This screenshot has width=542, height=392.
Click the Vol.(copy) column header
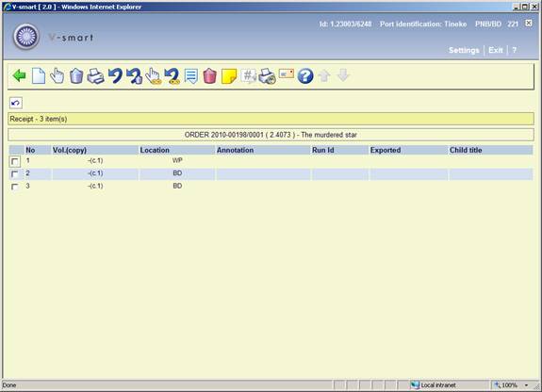[70, 150]
